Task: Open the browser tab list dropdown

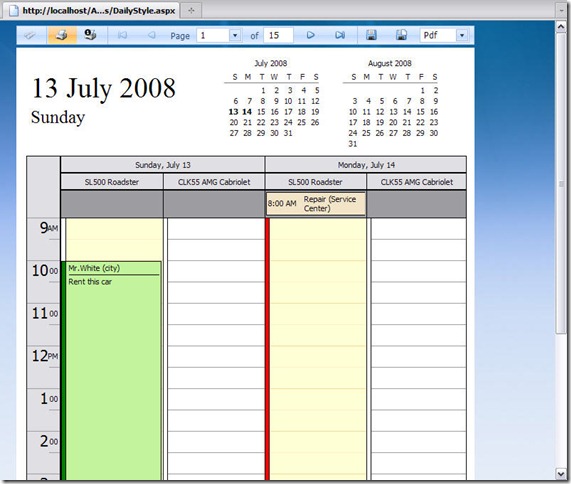Action: pyautogui.click(x=561, y=11)
